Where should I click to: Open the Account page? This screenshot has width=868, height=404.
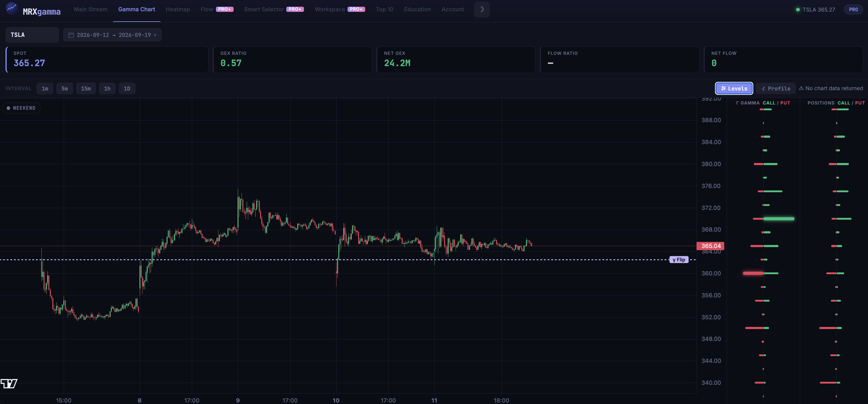coord(453,9)
